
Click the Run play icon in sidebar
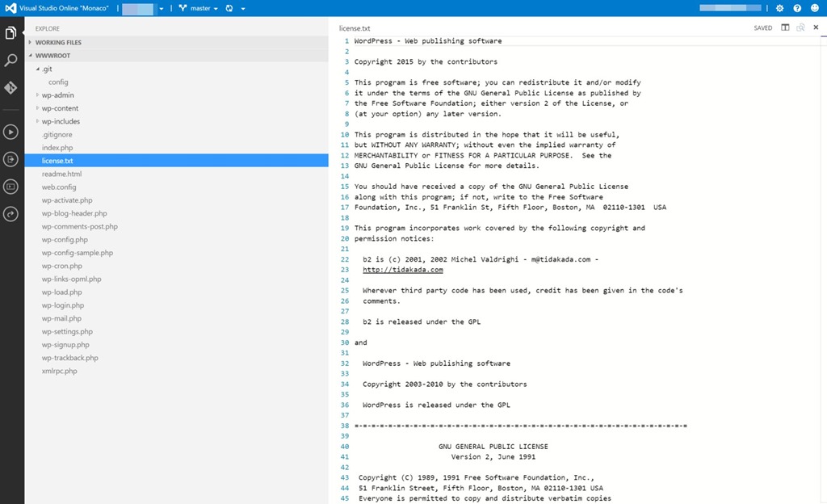(11, 132)
